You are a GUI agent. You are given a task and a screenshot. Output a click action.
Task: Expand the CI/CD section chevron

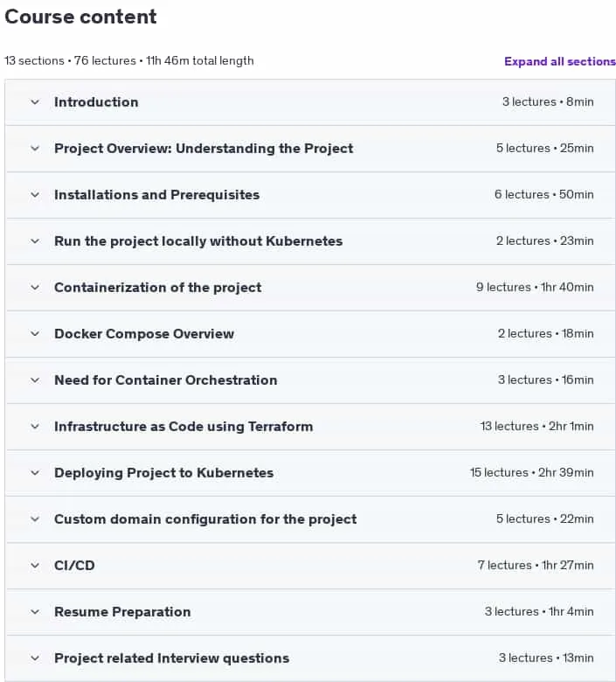click(x=35, y=566)
